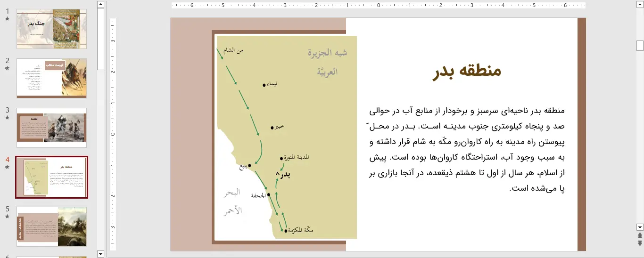The image size is (644, 258).
Task: Click the slide title منطقه بدر
Action: pyautogui.click(x=467, y=71)
